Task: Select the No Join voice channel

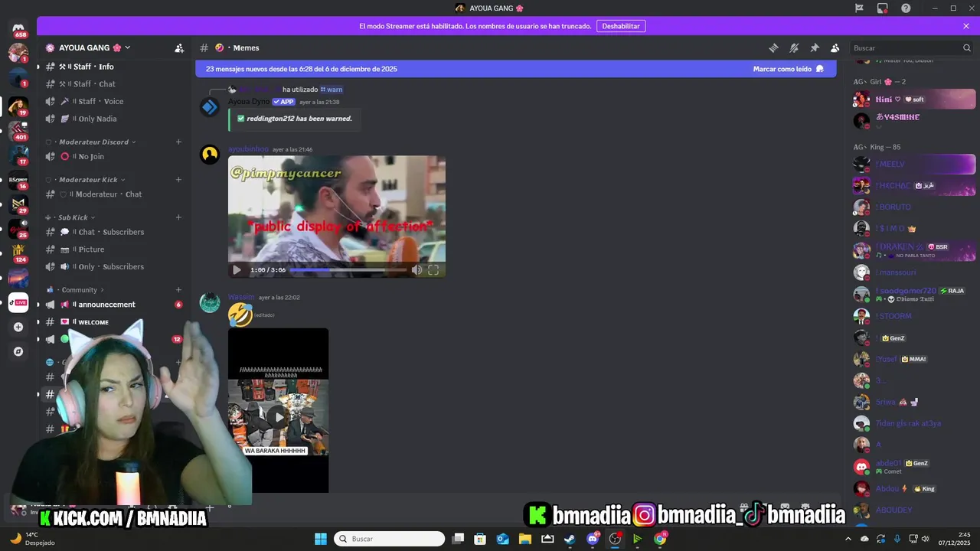Action: (113, 156)
